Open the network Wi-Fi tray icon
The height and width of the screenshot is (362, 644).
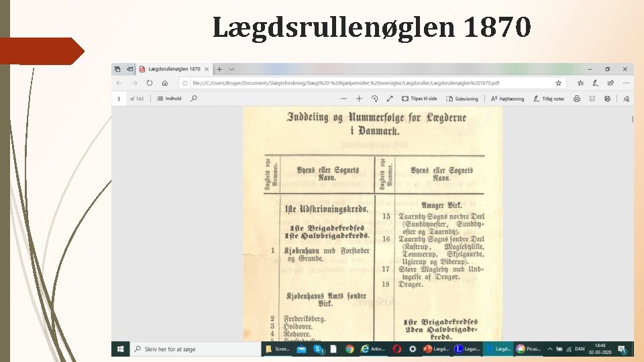click(569, 349)
